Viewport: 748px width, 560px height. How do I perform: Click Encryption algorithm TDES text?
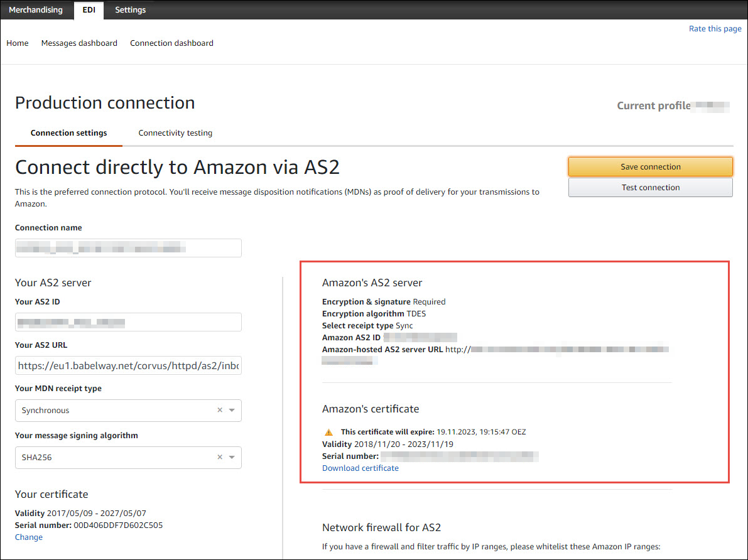point(374,314)
